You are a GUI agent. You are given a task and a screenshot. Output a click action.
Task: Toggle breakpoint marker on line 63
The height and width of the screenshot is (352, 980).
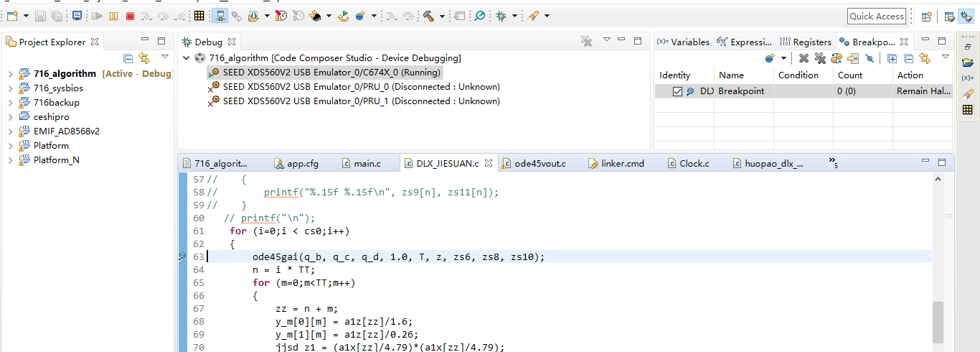(x=183, y=256)
